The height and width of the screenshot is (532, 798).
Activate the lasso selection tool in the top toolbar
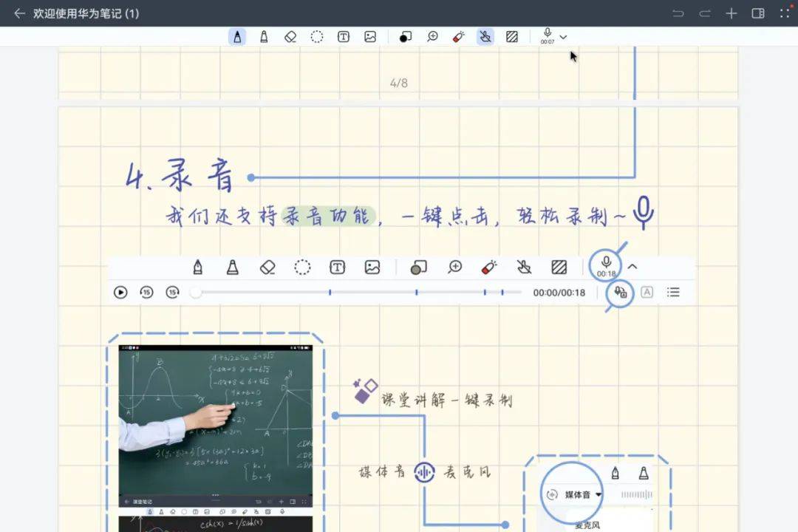[317, 37]
